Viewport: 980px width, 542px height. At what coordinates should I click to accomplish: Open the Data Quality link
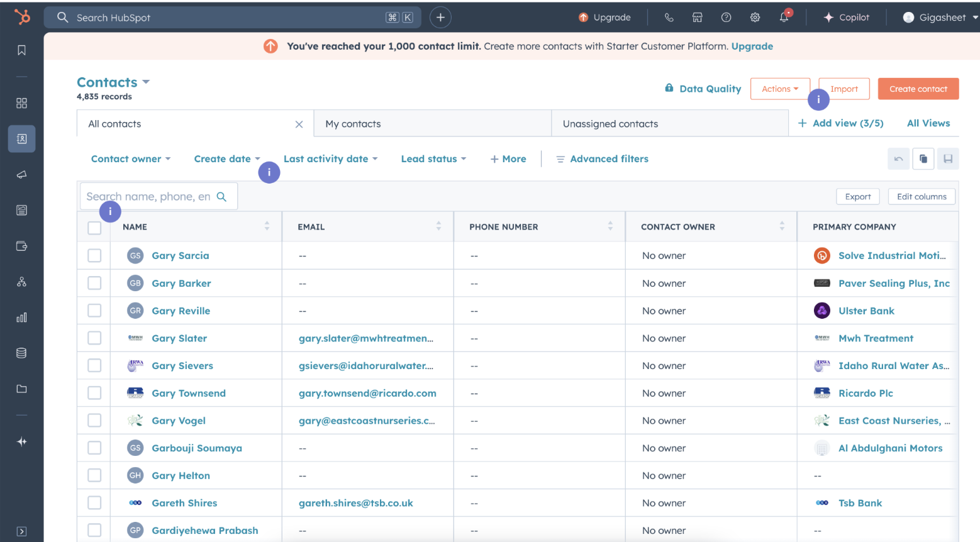point(703,89)
